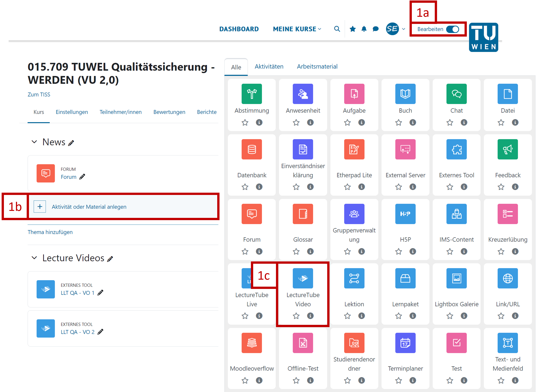Switch to the Arbeitsmaterial tab
Screen dimensions: 542x392
[x=317, y=67]
